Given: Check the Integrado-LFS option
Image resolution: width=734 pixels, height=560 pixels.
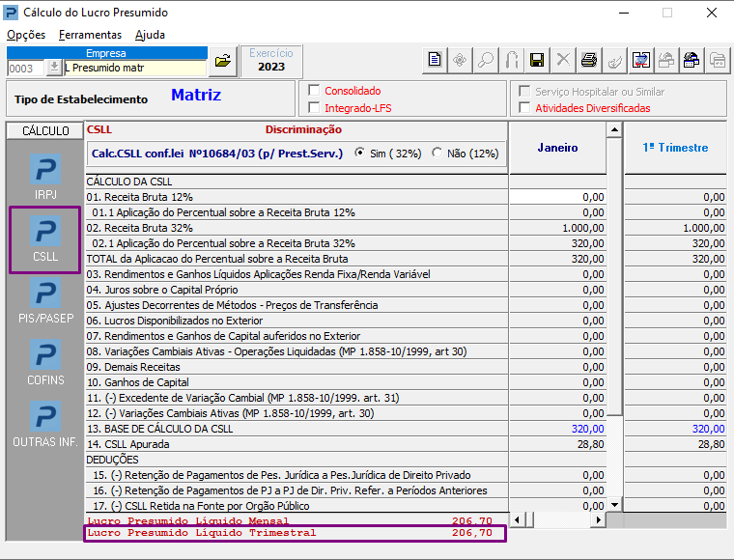Looking at the screenshot, I should tap(314, 108).
